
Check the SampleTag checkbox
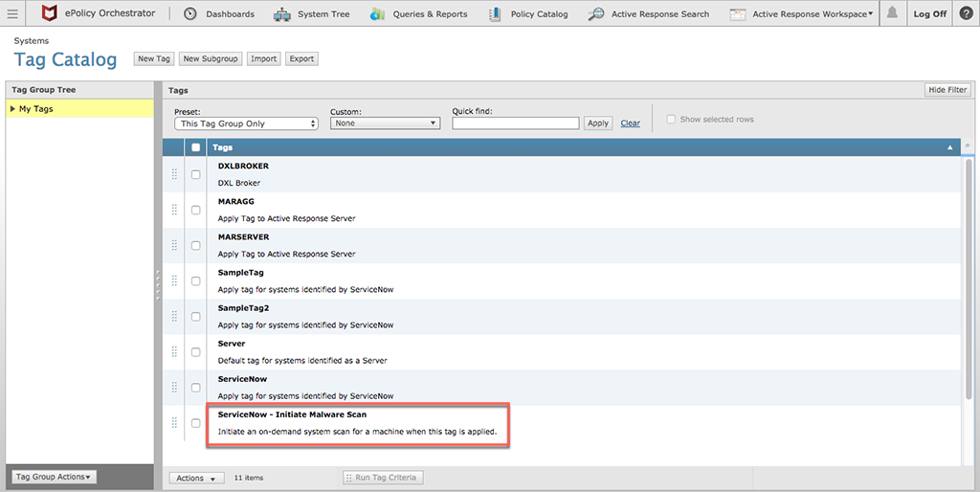(195, 281)
